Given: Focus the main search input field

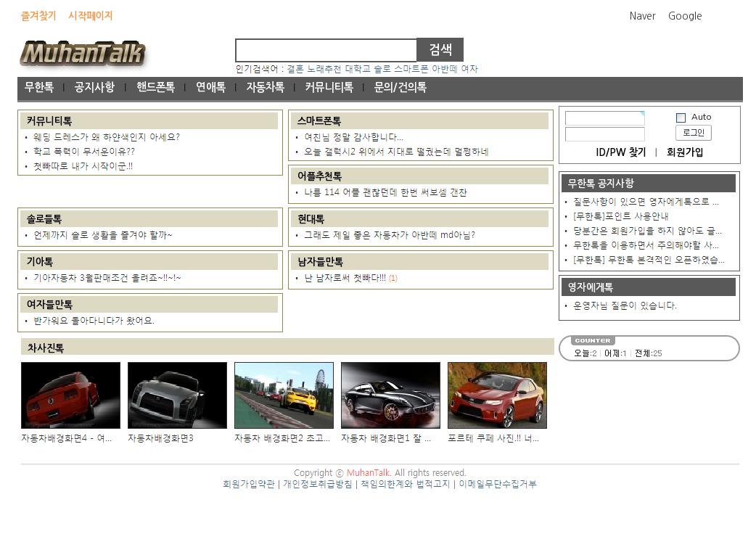Looking at the screenshot, I should coord(326,51).
